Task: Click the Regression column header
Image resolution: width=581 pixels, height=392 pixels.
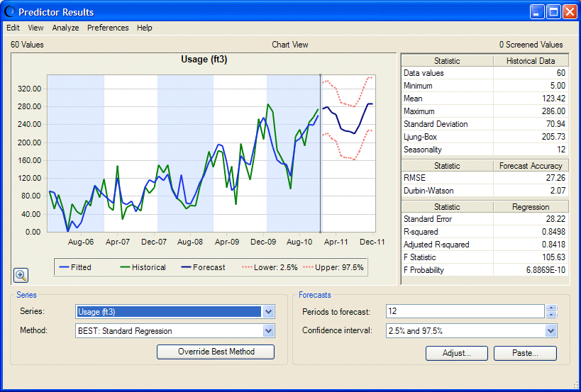Action: click(531, 207)
